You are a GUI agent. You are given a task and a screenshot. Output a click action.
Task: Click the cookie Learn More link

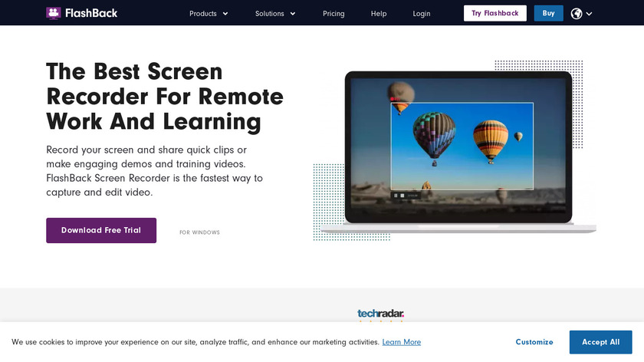click(401, 342)
